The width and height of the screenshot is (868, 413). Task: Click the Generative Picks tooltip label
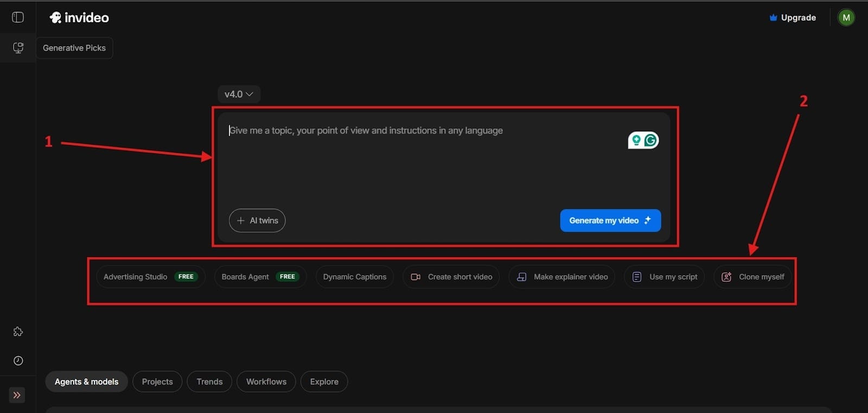click(x=74, y=48)
